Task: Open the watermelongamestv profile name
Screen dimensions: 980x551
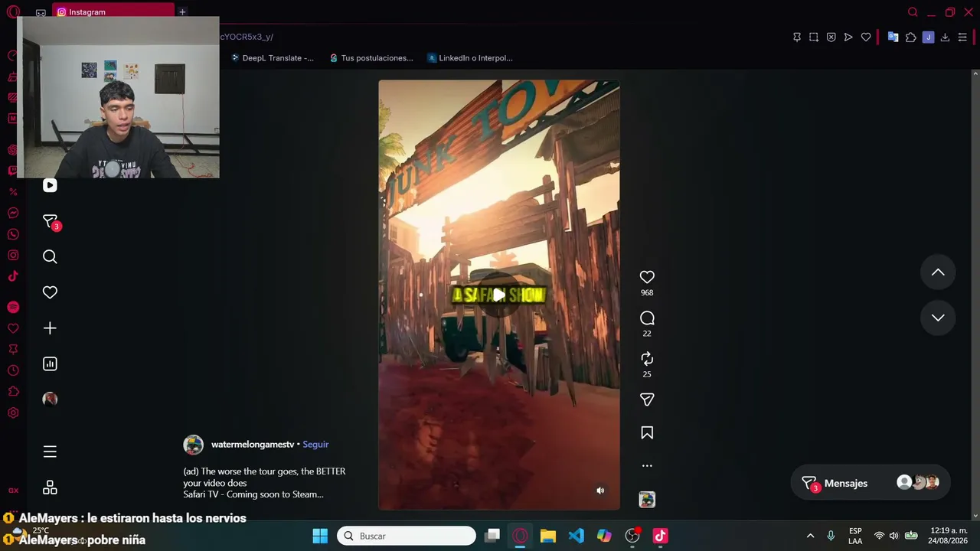Action: 253,445
